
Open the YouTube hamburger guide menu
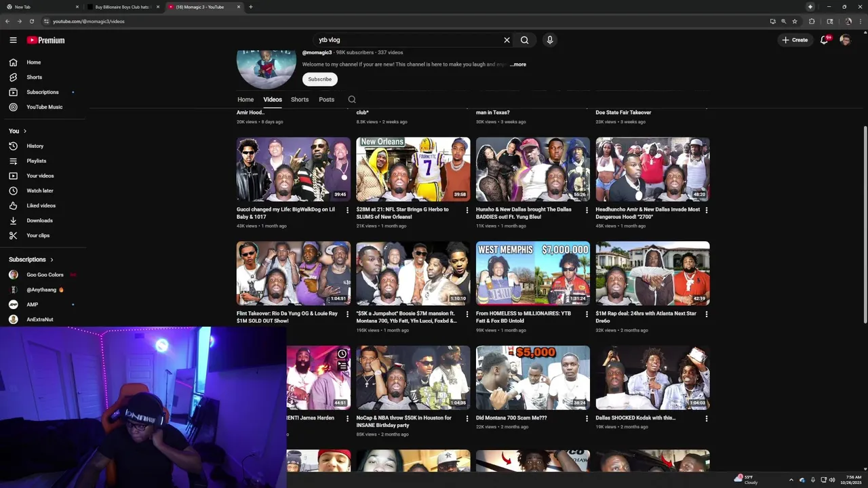13,40
